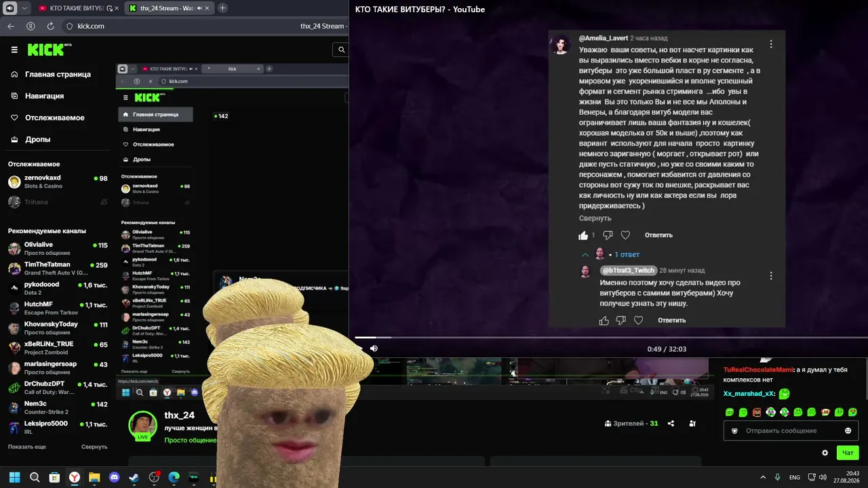
Task: Open recommended channel xBeRLiNx_TRUE
Action: point(58,348)
